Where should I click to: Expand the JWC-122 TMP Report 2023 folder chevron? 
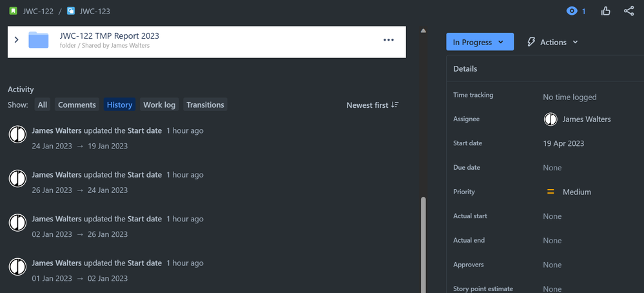pyautogui.click(x=16, y=40)
